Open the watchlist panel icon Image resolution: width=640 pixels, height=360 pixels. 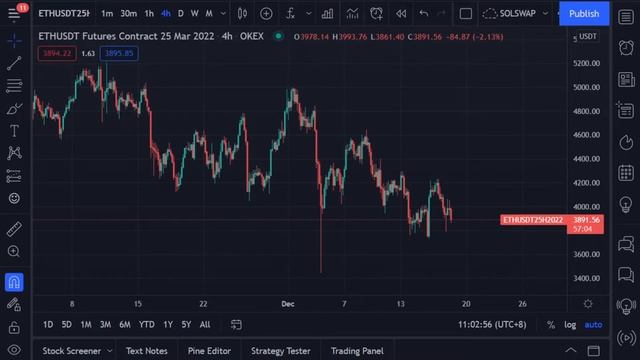click(626, 17)
